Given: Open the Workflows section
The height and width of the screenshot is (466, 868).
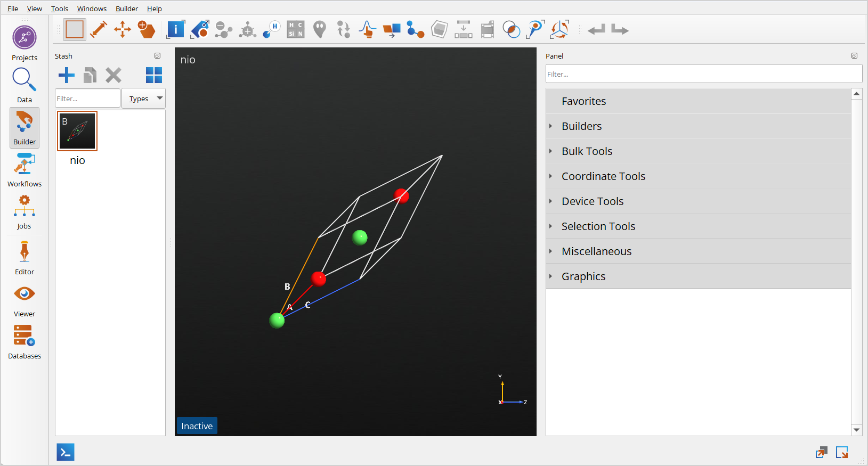Looking at the screenshot, I should click(x=25, y=169).
